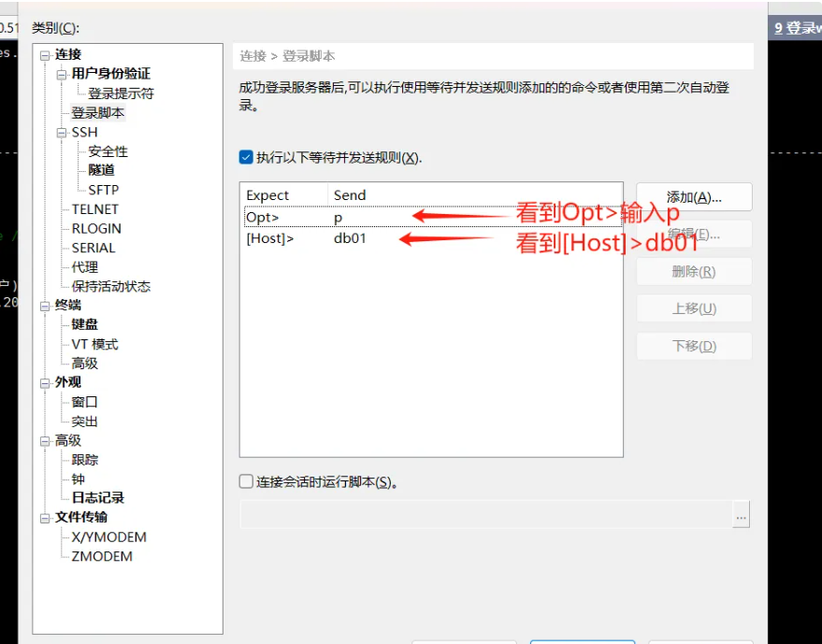Click the Expect column header
This screenshot has width=822, height=644.
(284, 195)
